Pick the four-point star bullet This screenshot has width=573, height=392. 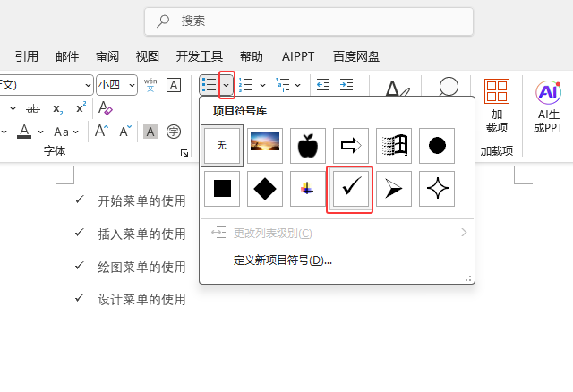tap(437, 189)
